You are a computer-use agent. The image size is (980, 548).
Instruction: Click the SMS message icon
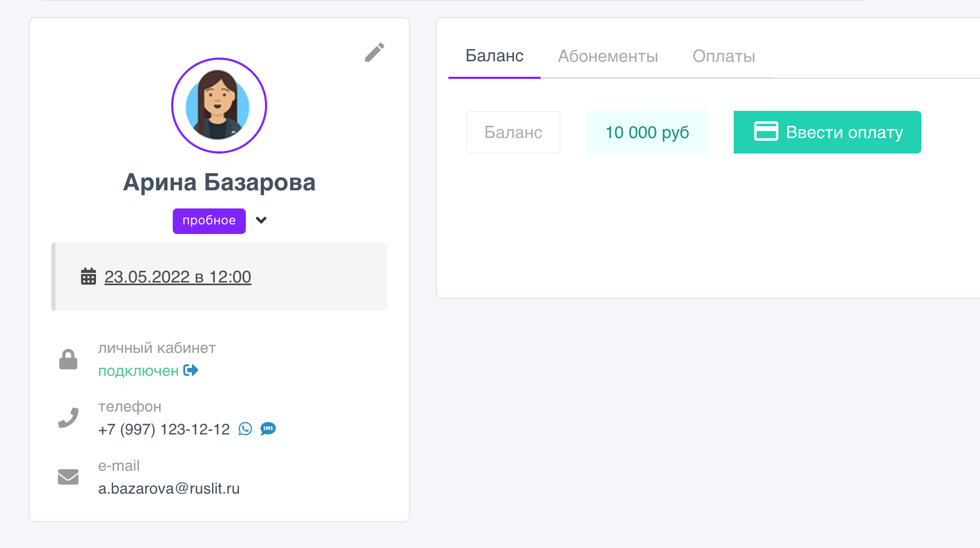tap(268, 429)
